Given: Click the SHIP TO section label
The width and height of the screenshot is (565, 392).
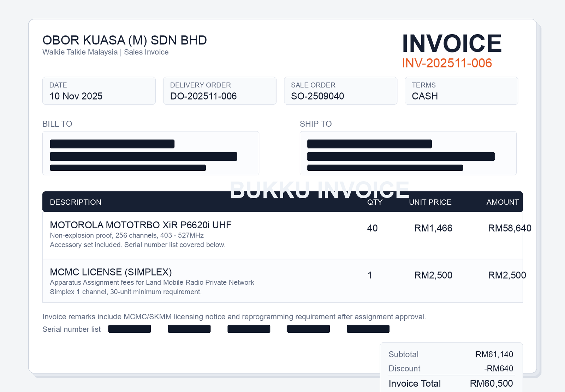Looking at the screenshot, I should coord(316,124).
